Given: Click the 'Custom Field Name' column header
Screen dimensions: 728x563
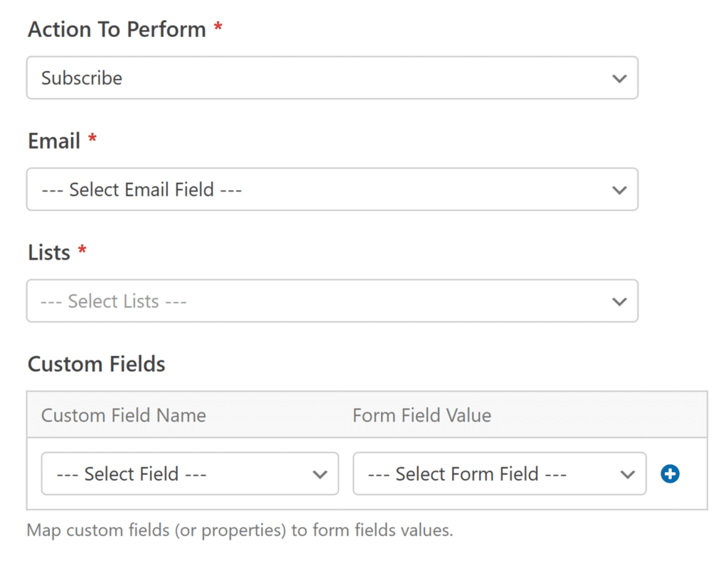Looking at the screenshot, I should click(x=124, y=415).
